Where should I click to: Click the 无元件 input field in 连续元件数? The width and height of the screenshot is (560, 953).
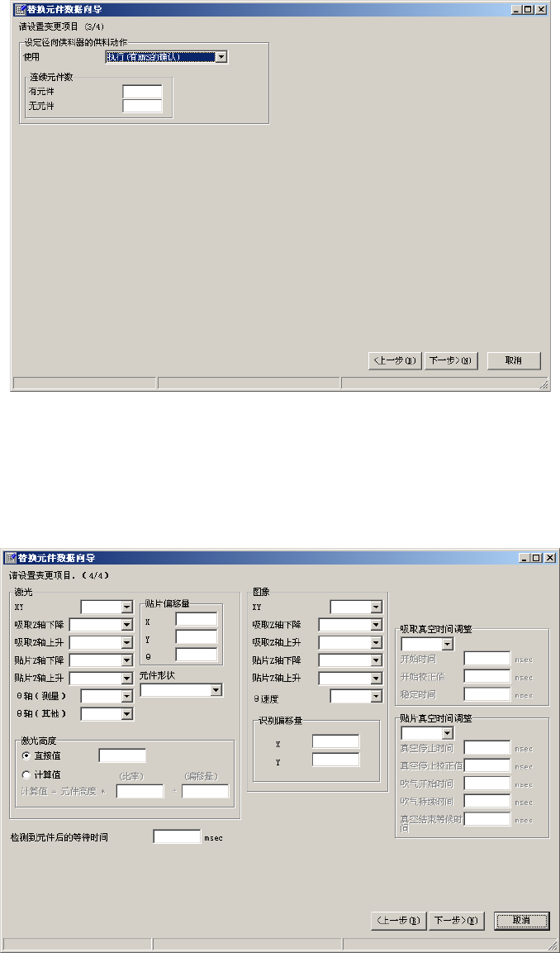142,106
